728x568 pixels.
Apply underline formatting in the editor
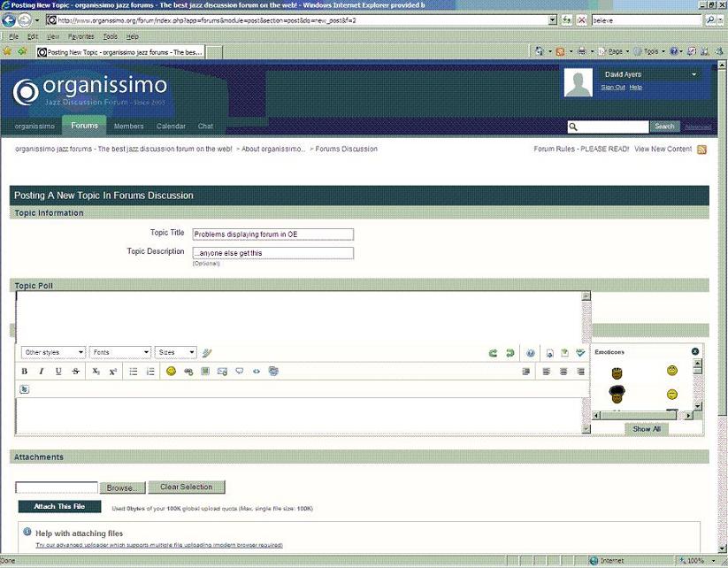click(58, 371)
